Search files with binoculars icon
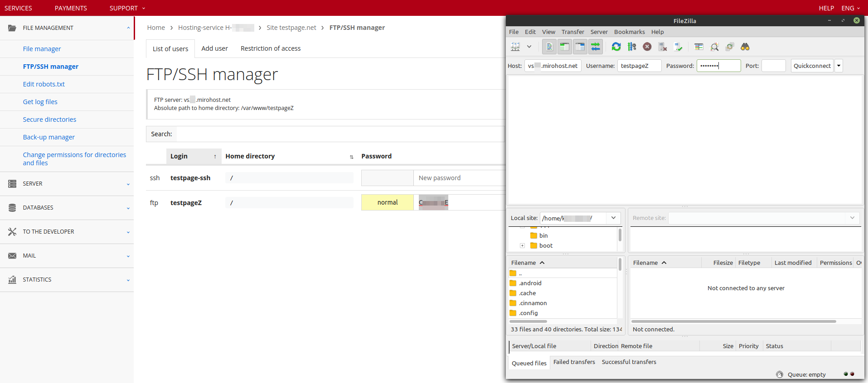The image size is (868, 383). pos(745,47)
